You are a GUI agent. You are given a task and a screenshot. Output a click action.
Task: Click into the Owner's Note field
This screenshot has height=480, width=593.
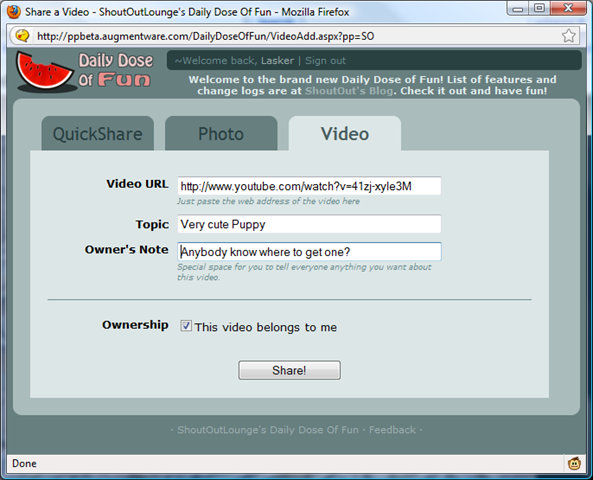click(x=309, y=252)
